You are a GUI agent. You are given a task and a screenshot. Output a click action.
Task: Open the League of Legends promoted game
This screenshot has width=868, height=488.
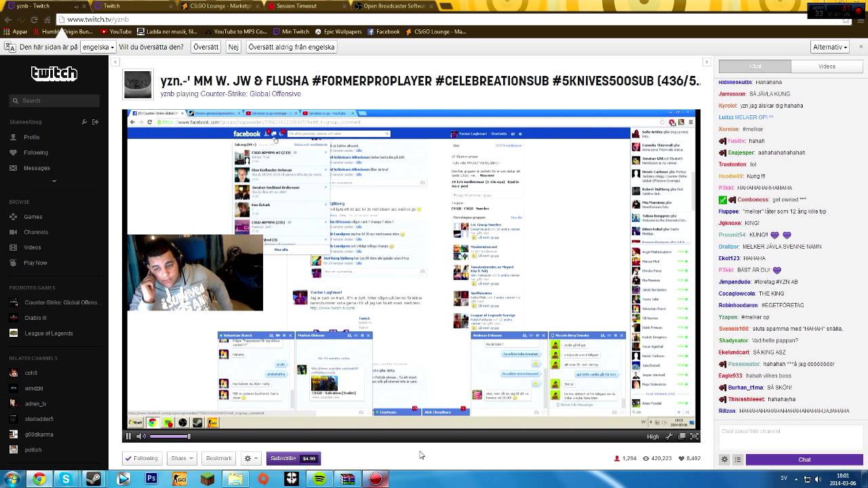pos(49,333)
